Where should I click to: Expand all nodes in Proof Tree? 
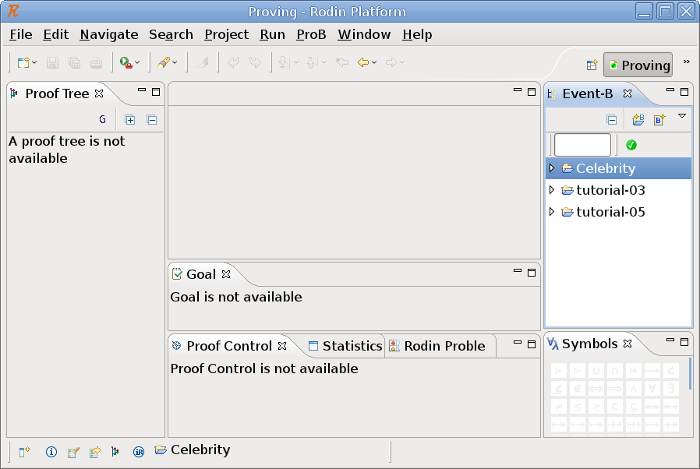click(x=130, y=119)
